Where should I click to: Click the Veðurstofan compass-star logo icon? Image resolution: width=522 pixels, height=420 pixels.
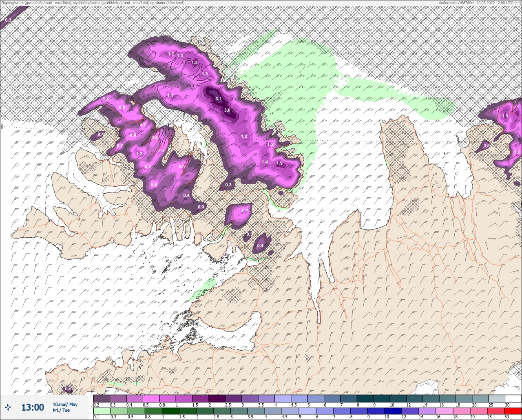[x=8, y=407]
